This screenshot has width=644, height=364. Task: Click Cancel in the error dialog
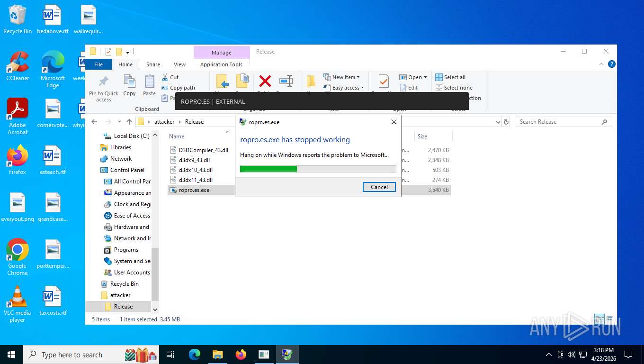[x=379, y=187]
